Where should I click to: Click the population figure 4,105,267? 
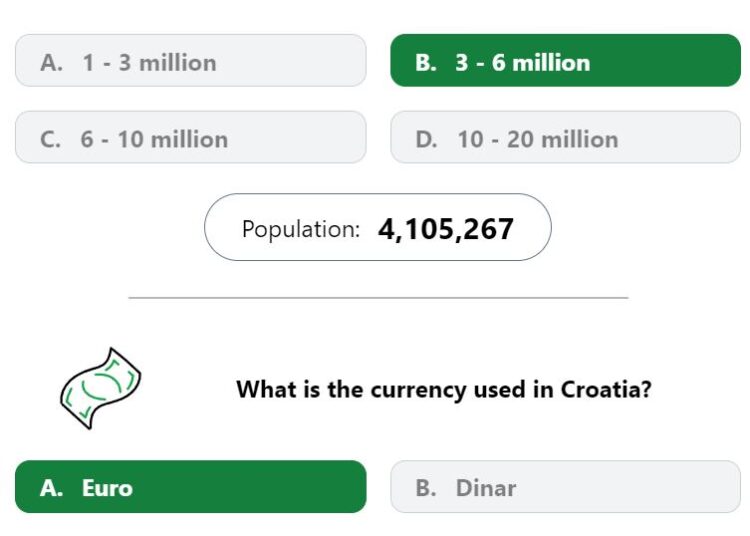click(446, 229)
